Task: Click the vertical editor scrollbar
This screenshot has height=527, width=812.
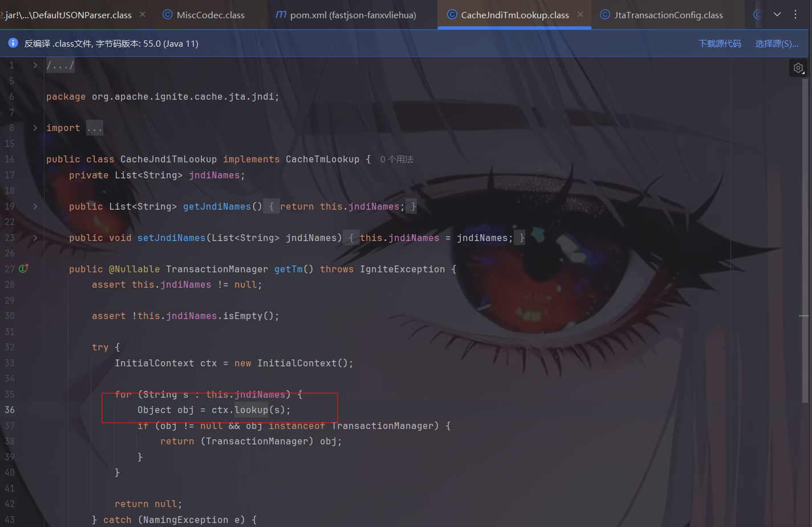Action: [x=805, y=239]
